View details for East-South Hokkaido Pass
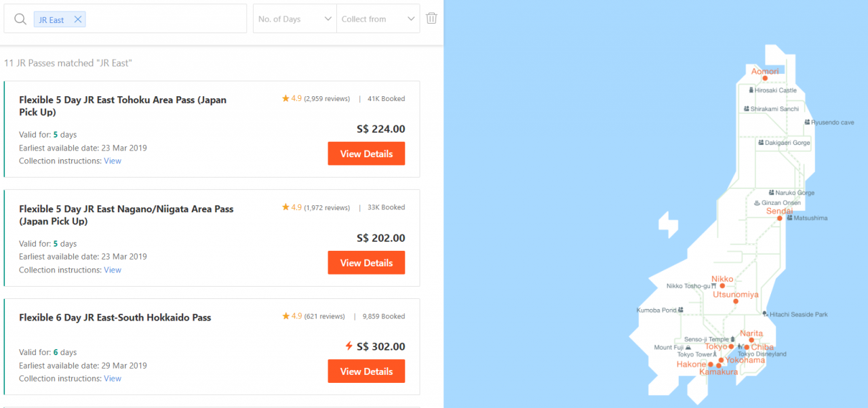This screenshot has height=408, width=868. [366, 371]
